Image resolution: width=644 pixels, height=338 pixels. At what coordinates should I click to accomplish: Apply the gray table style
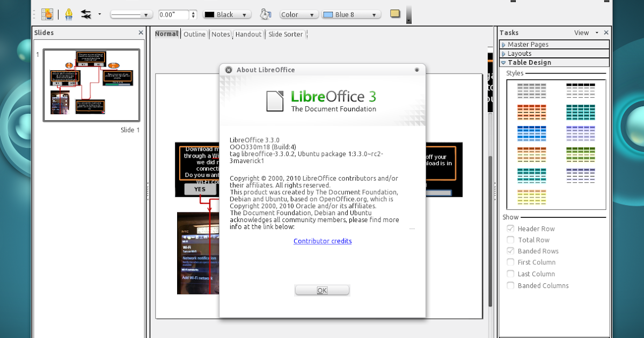click(x=532, y=91)
